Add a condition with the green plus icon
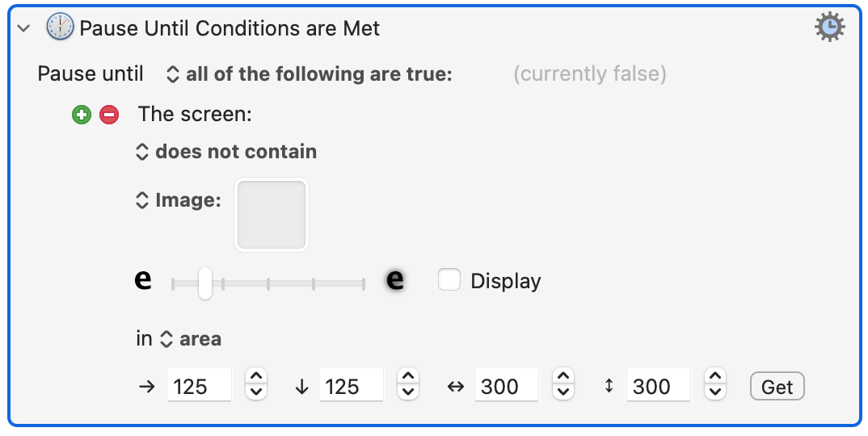 tap(82, 115)
